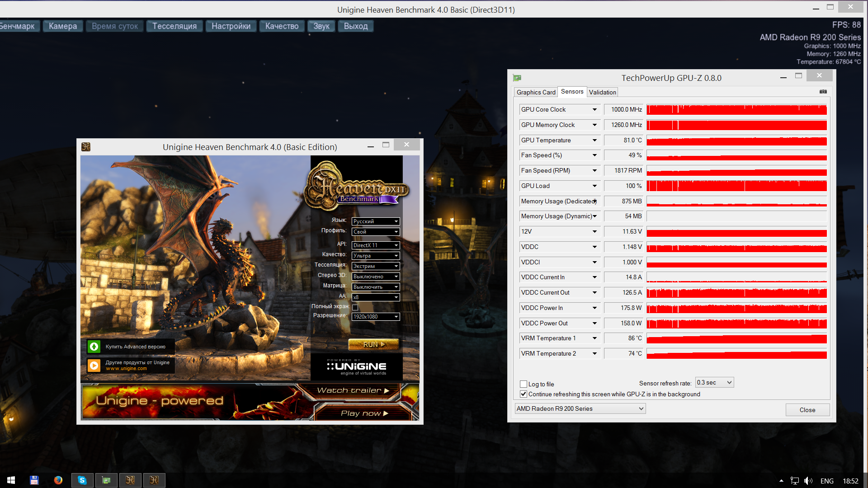Click the www.unigine.com link
The height and width of the screenshot is (488, 868).
(126, 369)
